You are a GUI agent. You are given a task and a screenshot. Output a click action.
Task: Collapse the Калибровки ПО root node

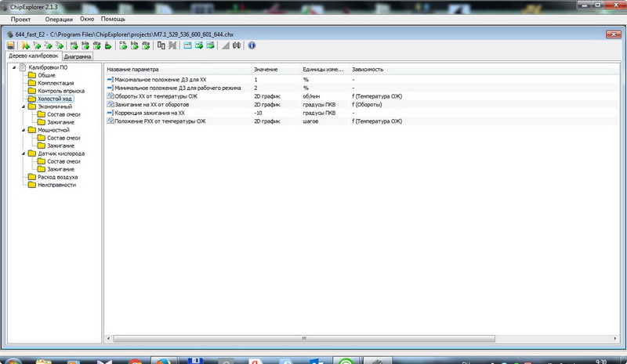tap(14, 67)
